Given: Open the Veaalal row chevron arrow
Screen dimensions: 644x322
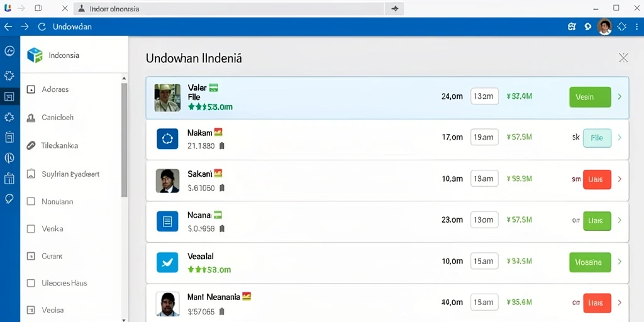Looking at the screenshot, I should 619,262.
